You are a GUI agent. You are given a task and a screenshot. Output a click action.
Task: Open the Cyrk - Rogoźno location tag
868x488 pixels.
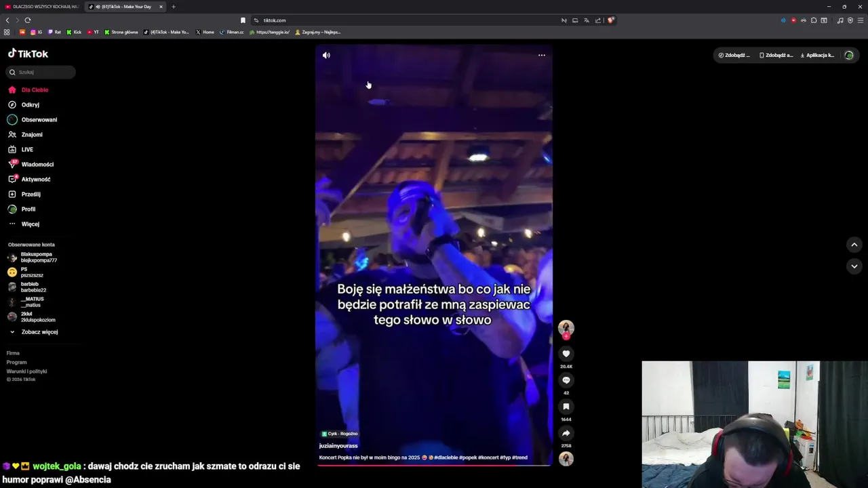point(340,434)
